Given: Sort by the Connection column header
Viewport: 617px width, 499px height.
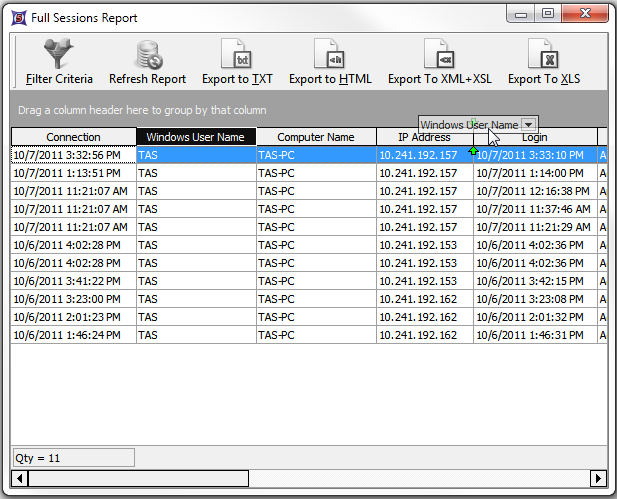Looking at the screenshot, I should click(73, 137).
